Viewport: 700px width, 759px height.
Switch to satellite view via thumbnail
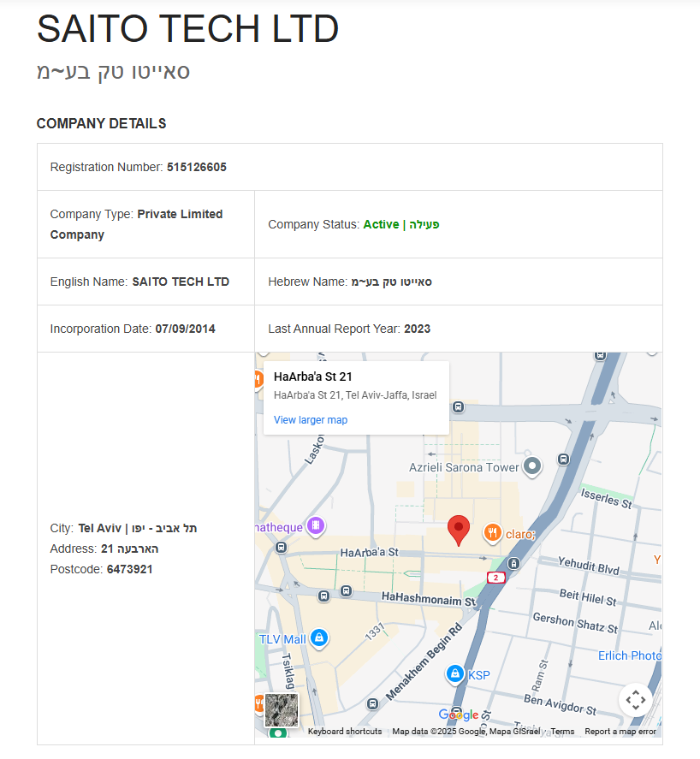pyautogui.click(x=282, y=710)
